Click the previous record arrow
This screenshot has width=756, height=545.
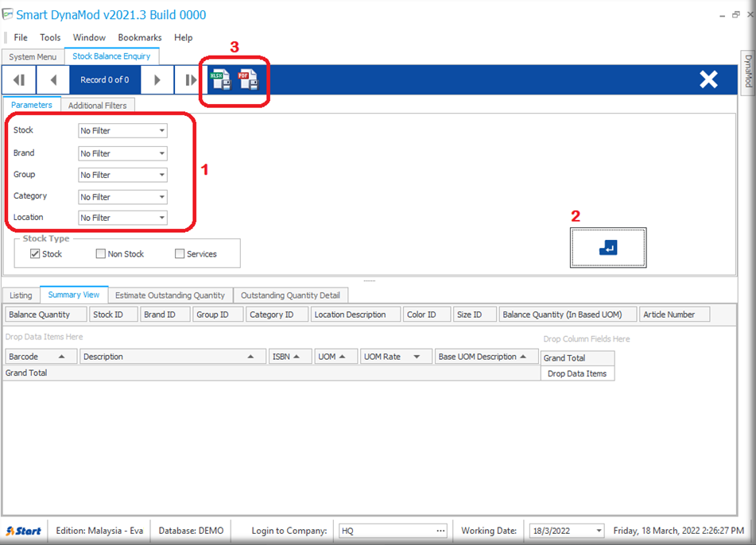point(53,79)
